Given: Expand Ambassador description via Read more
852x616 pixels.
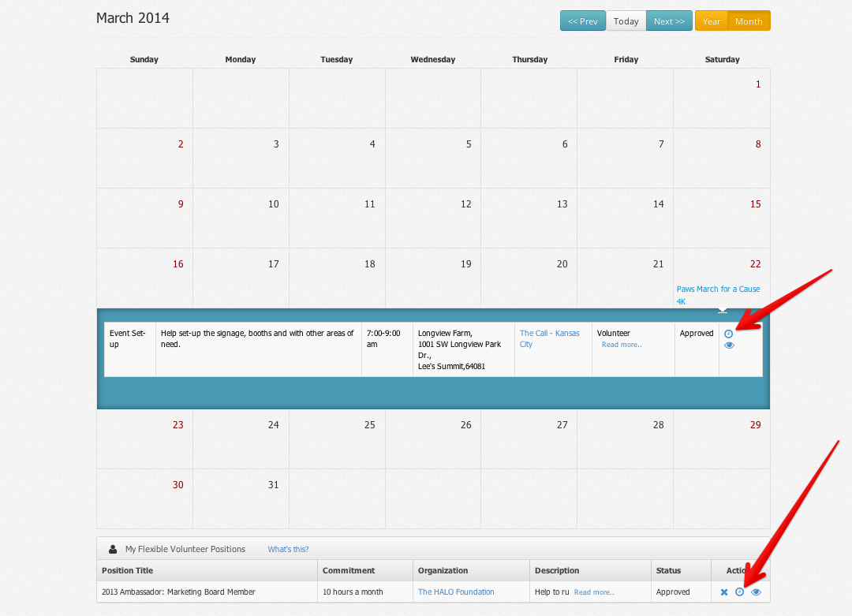Looking at the screenshot, I should pyautogui.click(x=594, y=592).
